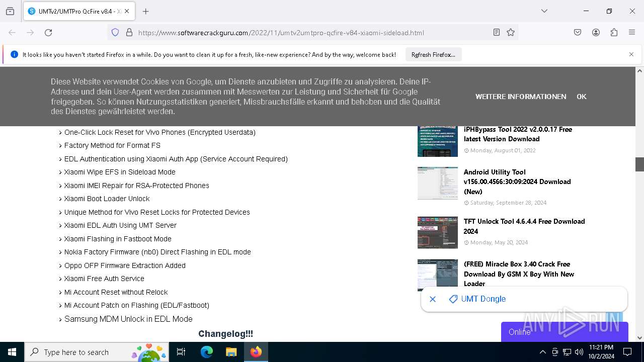
Task: Reload the current page
Action: [48, 32]
